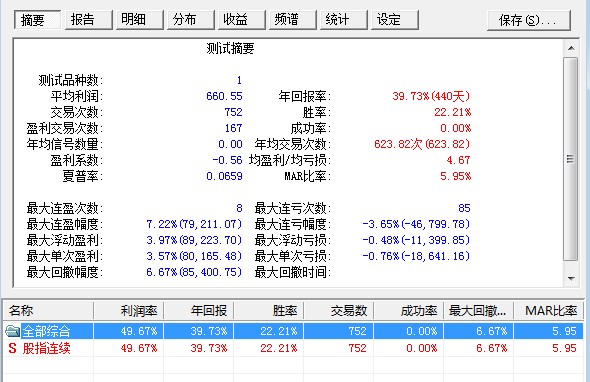Open the 设定 tab
Viewport: 590px width, 382px height.
(x=395, y=20)
